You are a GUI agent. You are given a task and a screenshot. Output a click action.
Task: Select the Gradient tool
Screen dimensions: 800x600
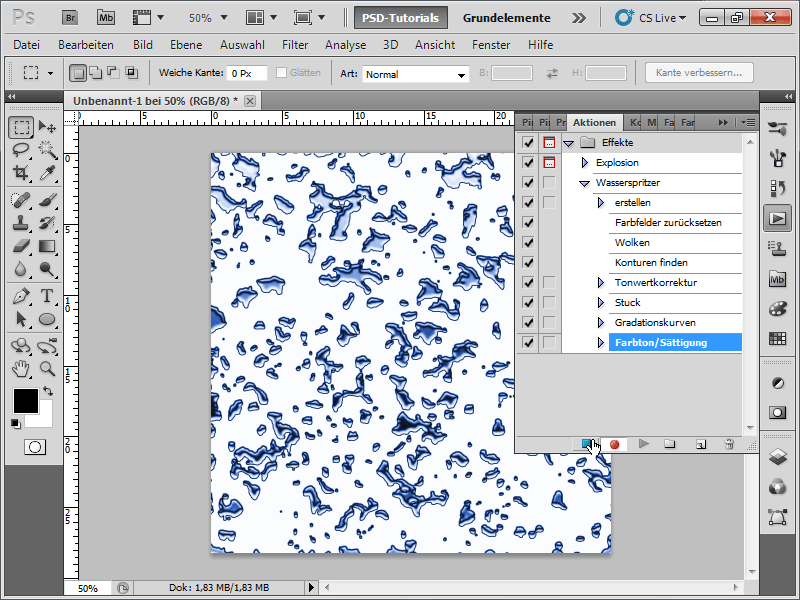pyautogui.click(x=47, y=246)
